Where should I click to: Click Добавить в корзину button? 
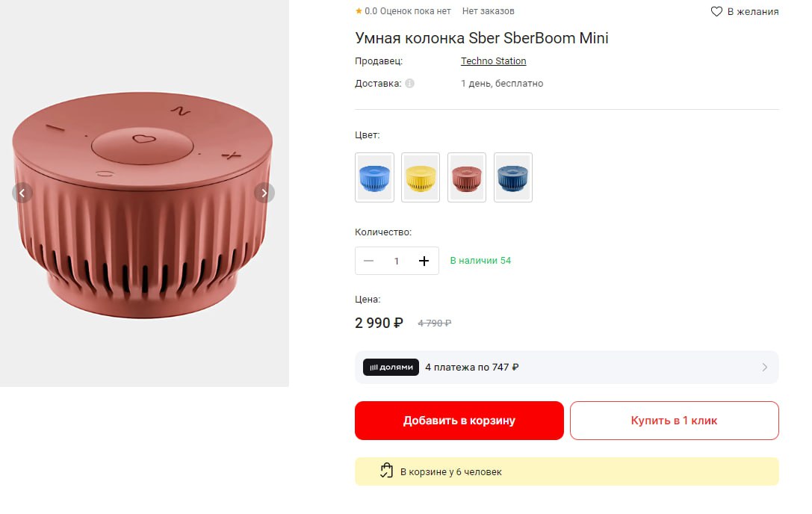click(459, 421)
